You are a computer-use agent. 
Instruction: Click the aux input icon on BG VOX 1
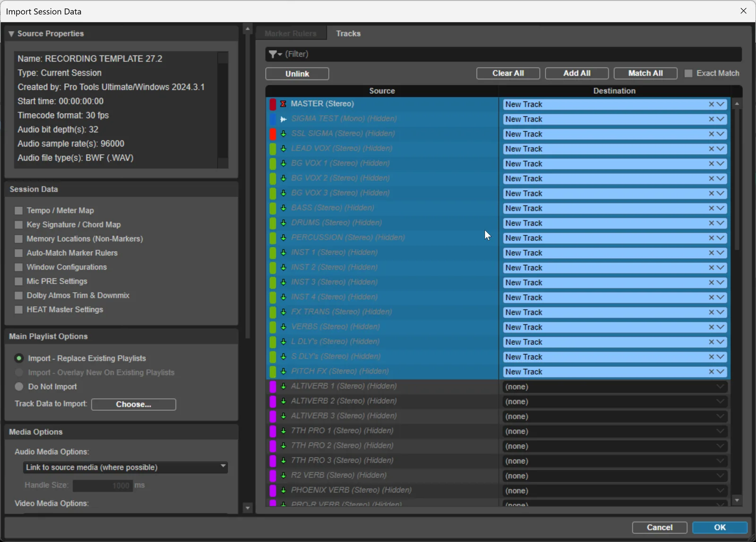coord(283,163)
